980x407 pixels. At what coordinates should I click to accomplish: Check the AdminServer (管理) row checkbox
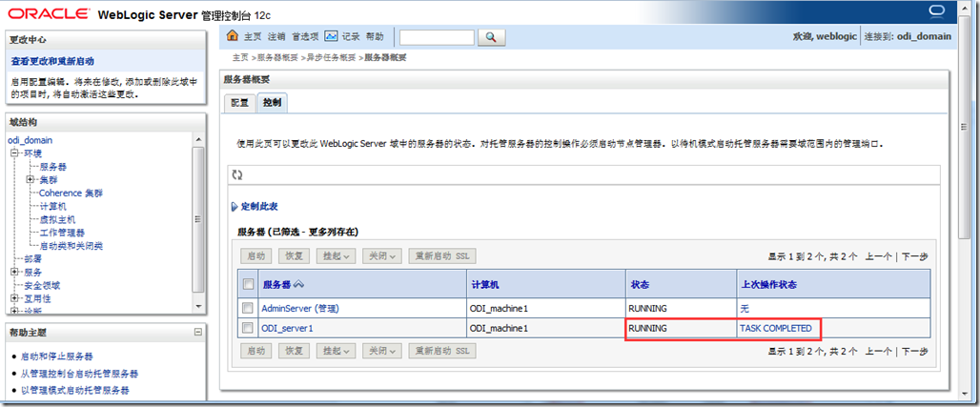248,308
